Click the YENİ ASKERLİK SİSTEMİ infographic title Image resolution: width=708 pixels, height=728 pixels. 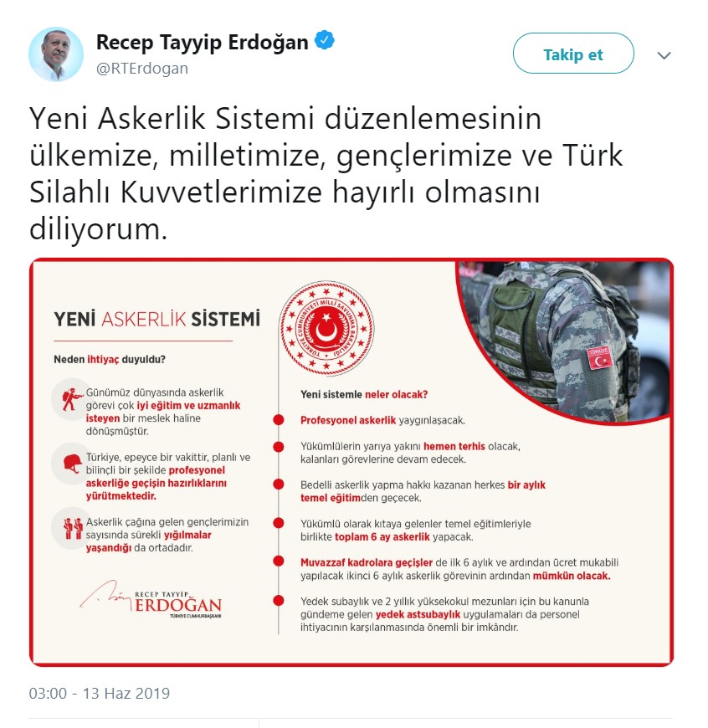coord(157,320)
